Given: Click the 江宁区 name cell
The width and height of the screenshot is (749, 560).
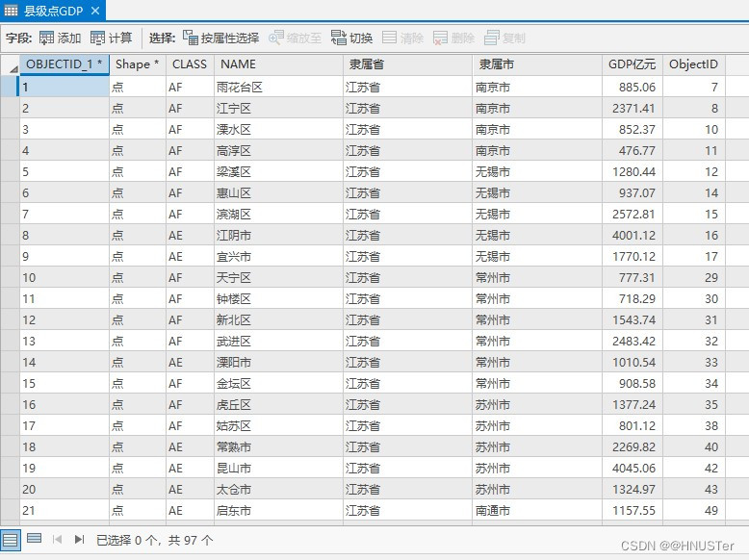Looking at the screenshot, I should coord(278,109).
